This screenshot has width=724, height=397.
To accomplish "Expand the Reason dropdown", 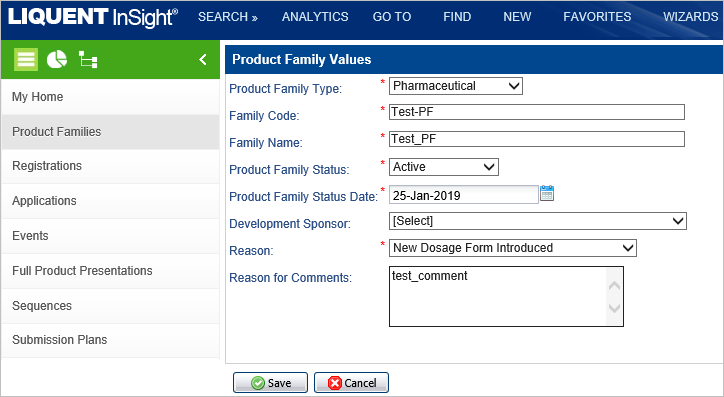I will point(513,248).
